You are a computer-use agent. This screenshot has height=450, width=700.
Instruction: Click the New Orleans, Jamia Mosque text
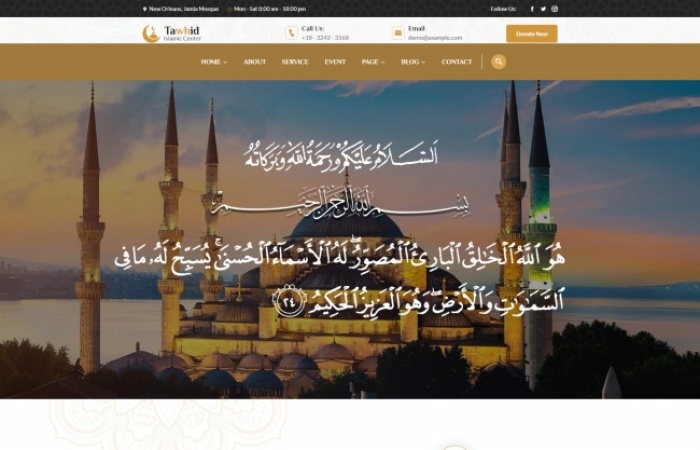click(x=184, y=9)
